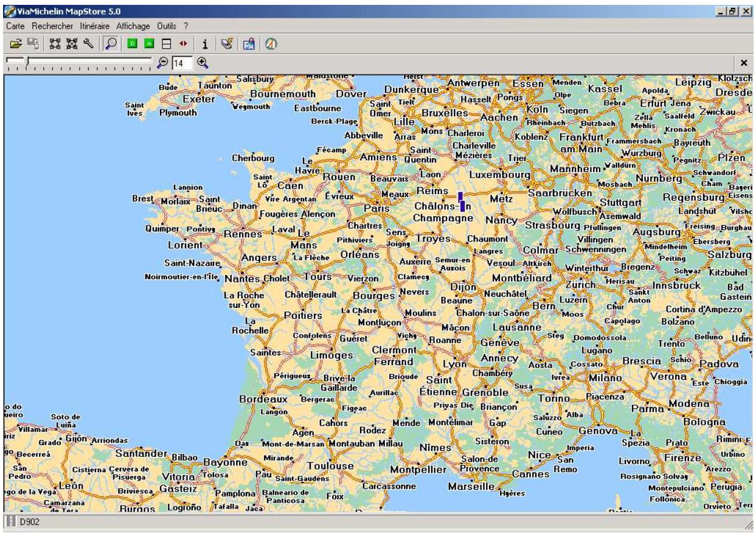Click the Lyon label on map
Screen dimensions: 756x533
click(x=454, y=364)
